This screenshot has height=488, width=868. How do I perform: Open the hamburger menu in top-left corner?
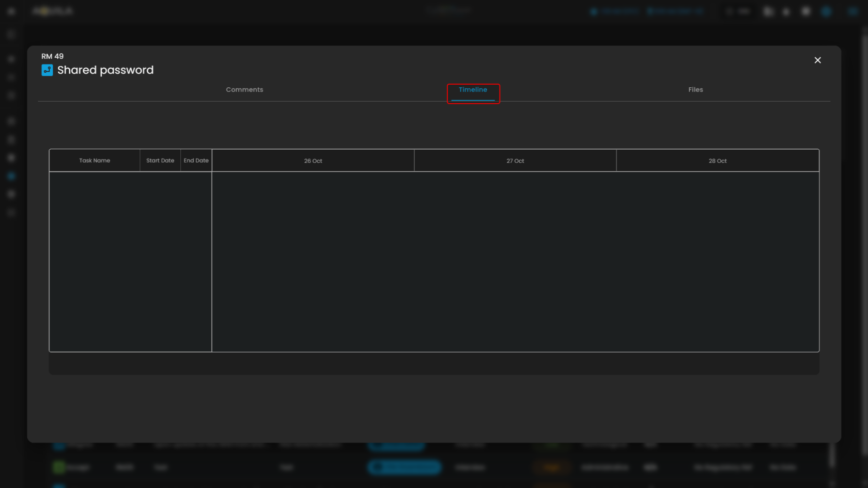(x=11, y=11)
